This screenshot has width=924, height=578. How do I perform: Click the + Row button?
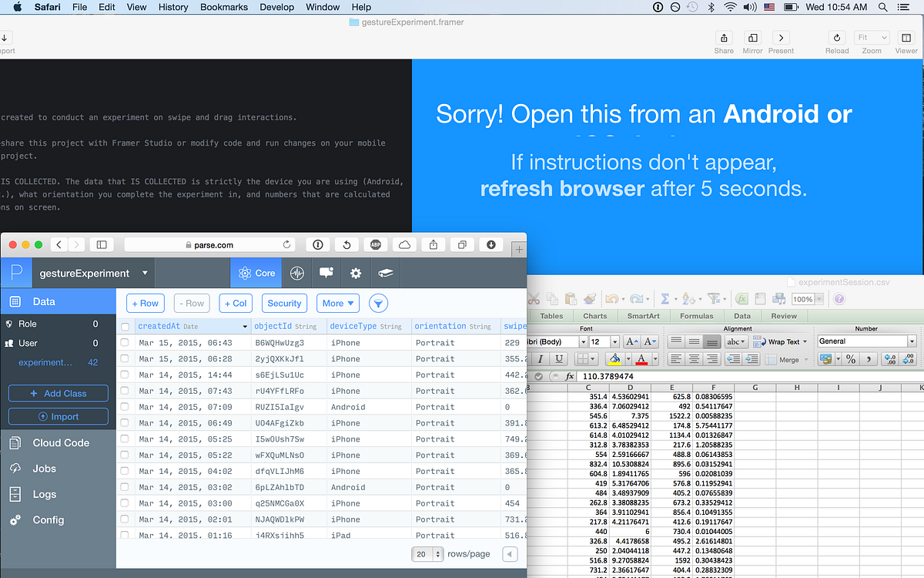click(x=146, y=304)
